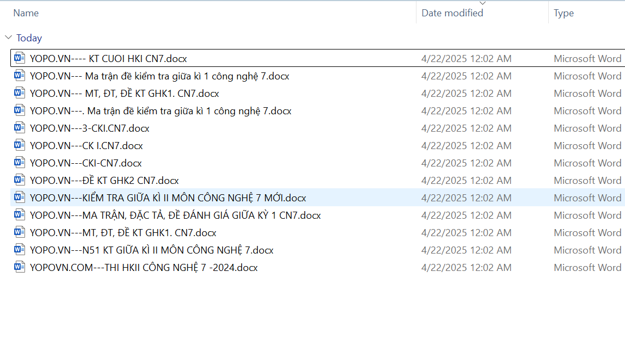Click Microsoft Word type of KT CUOI HKI file

click(x=587, y=59)
